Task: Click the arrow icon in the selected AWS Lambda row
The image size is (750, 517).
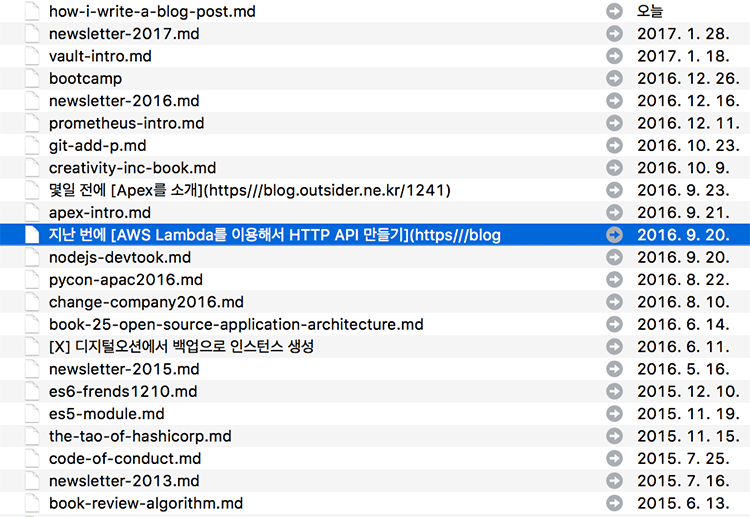Action: [x=614, y=235]
